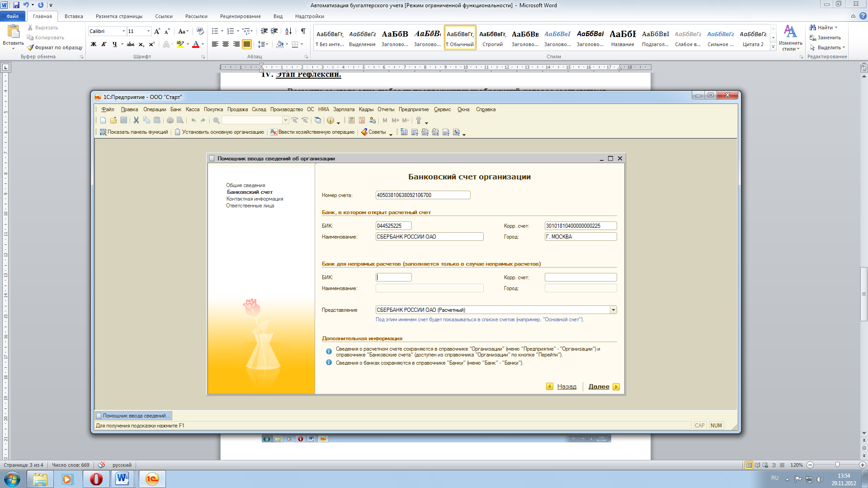The width and height of the screenshot is (868, 488).
Task: Switch to Вставка tab in Word ribbon
Action: (74, 16)
